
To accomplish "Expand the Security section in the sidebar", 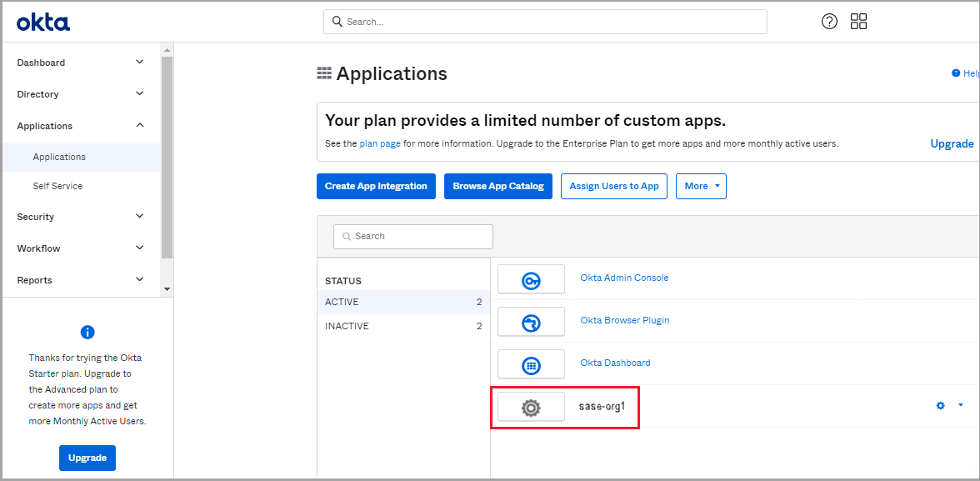I will [x=35, y=217].
